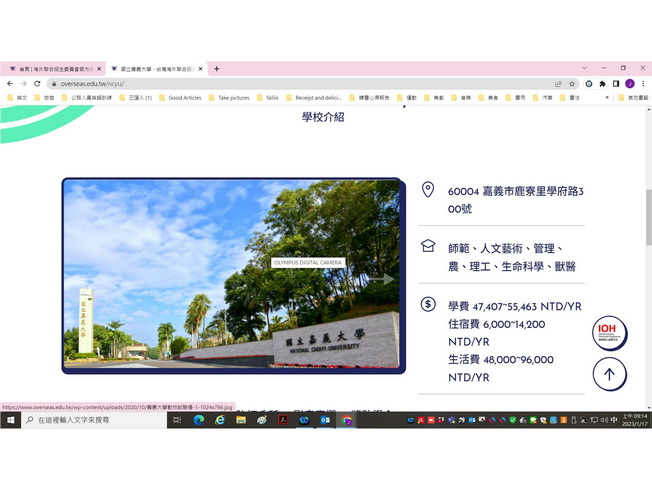The image size is (652, 490).
Task: Click the graduation cap icon
Action: pos(428,245)
